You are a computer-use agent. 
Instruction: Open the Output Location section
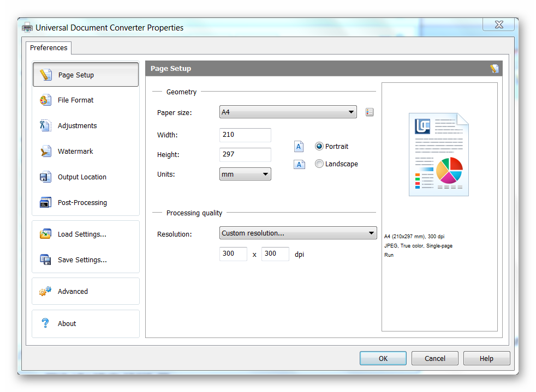click(x=86, y=177)
